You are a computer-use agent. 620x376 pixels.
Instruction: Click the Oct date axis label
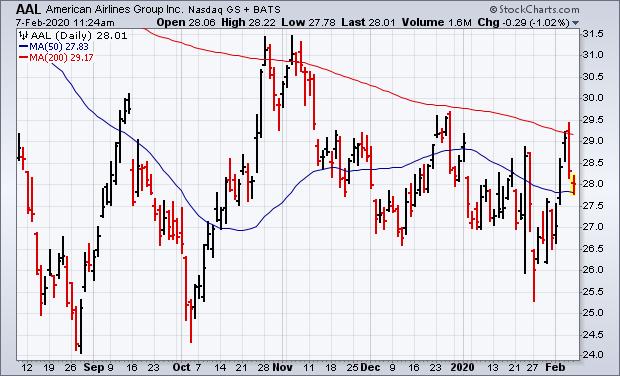point(181,367)
